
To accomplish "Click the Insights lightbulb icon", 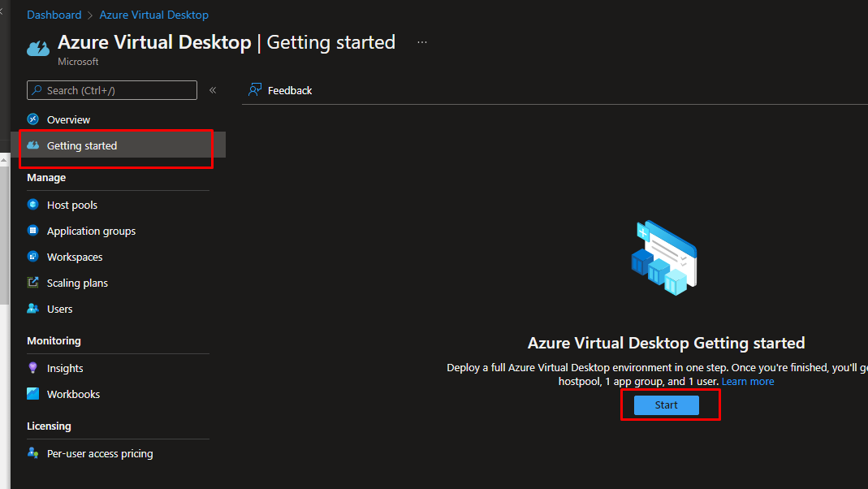I will point(33,368).
